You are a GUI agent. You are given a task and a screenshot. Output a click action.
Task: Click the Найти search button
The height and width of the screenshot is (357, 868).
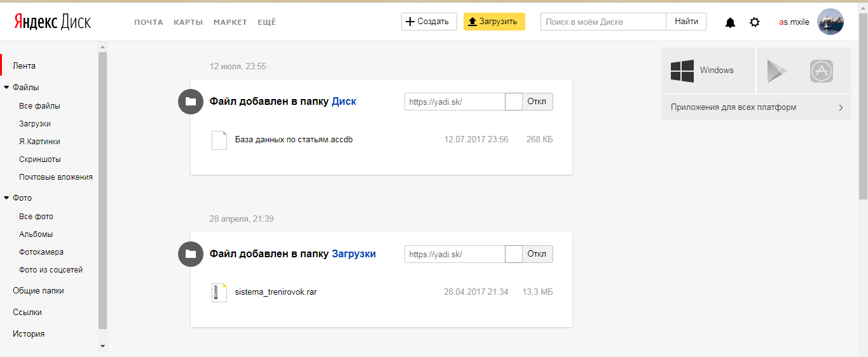686,22
